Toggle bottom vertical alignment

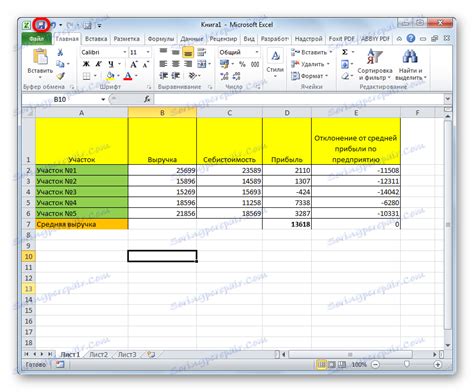[188, 52]
